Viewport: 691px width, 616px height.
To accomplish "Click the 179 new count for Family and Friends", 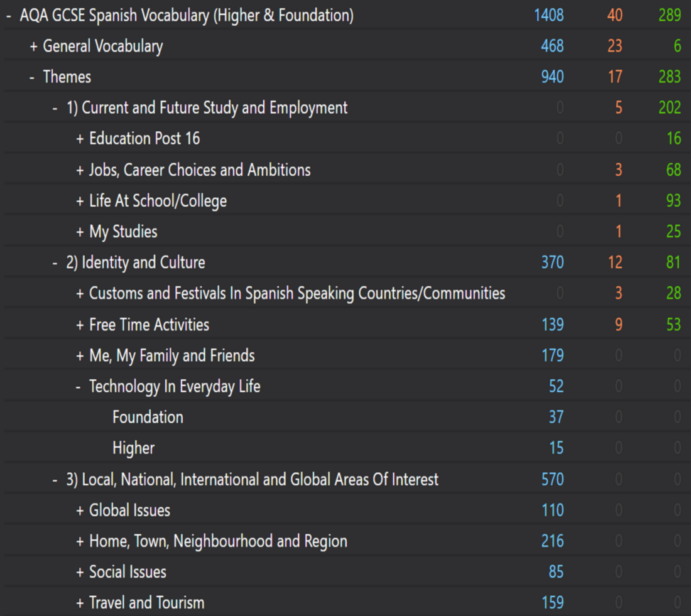I will pos(552,355).
